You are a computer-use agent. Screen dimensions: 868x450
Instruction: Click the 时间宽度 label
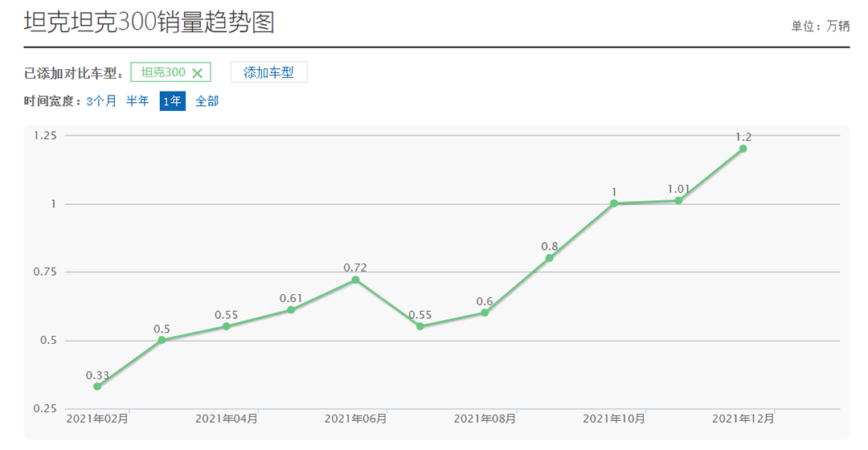(52, 100)
